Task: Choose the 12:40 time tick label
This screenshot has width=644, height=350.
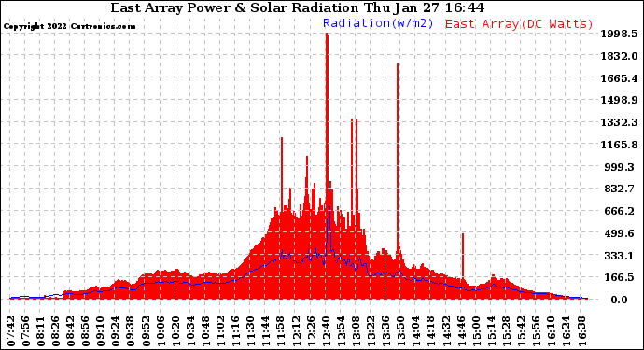Action: (x=326, y=331)
